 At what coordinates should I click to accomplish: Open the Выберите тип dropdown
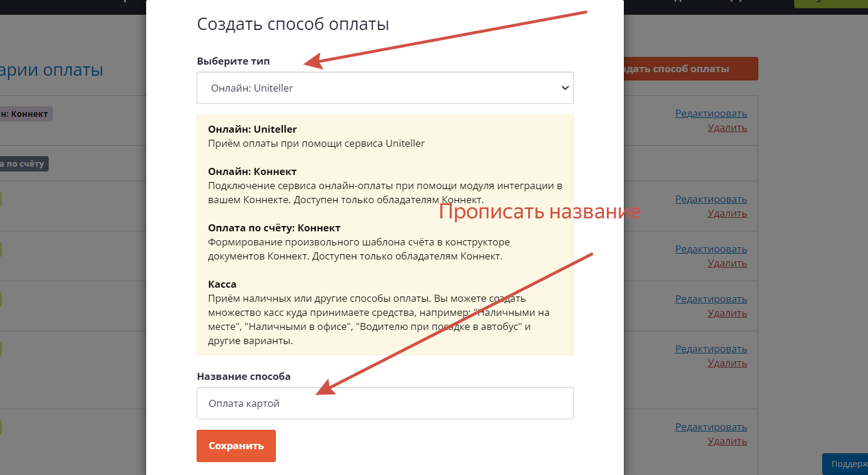point(385,88)
